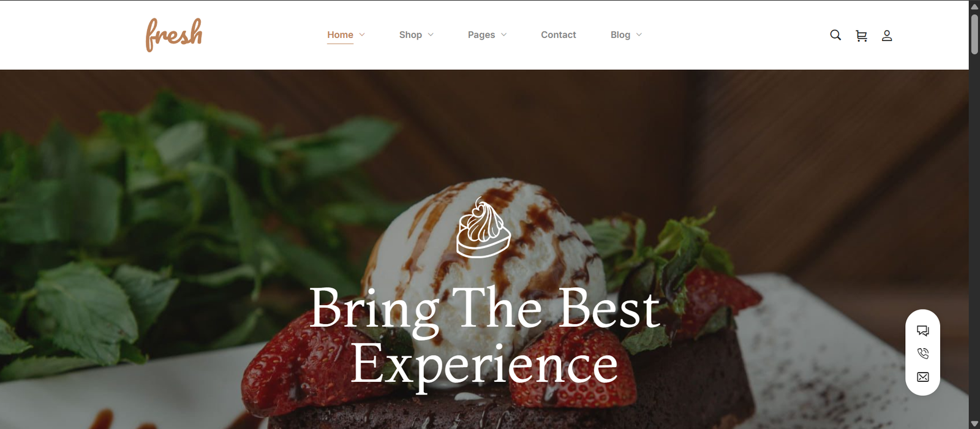This screenshot has height=429, width=980.
Task: Click the cupcake icon above the headline
Action: coord(483,227)
